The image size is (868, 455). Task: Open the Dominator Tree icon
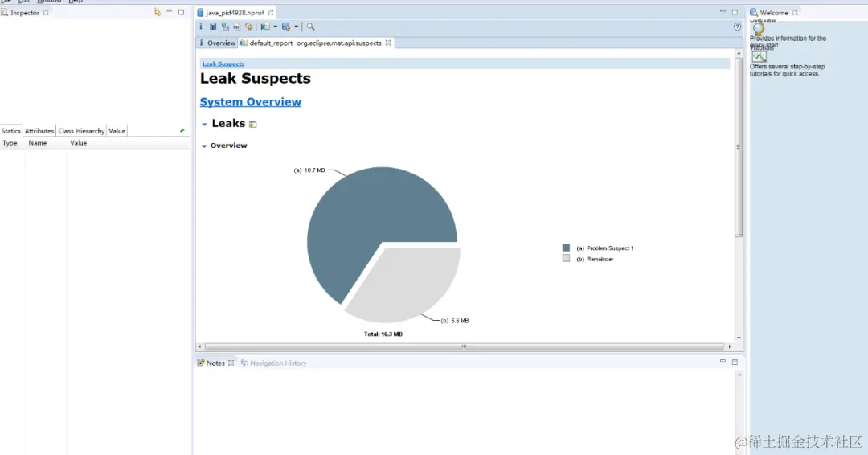(225, 27)
